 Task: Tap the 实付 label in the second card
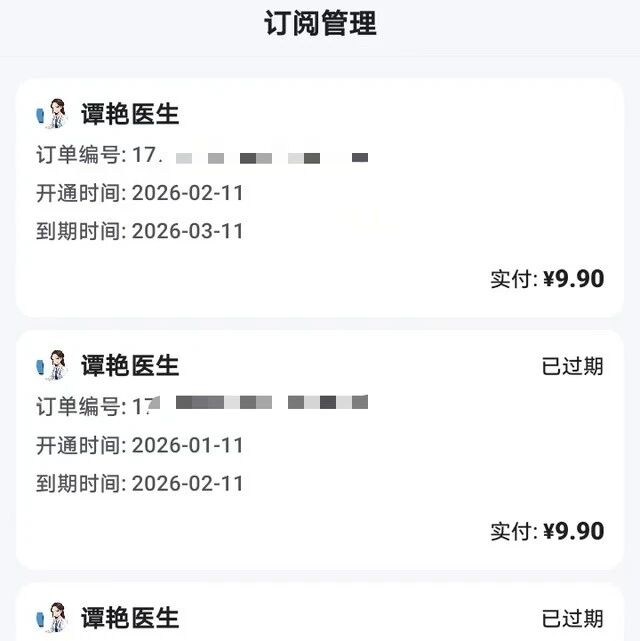coord(513,531)
